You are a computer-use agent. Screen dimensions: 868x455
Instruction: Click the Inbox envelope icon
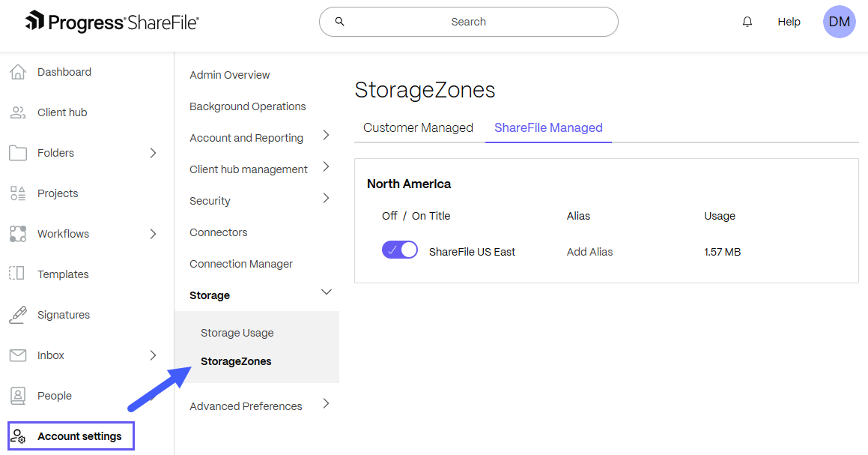(18, 355)
